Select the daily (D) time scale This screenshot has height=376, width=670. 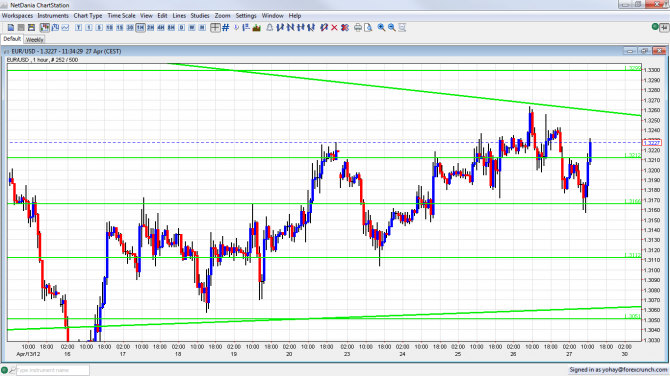click(x=182, y=28)
